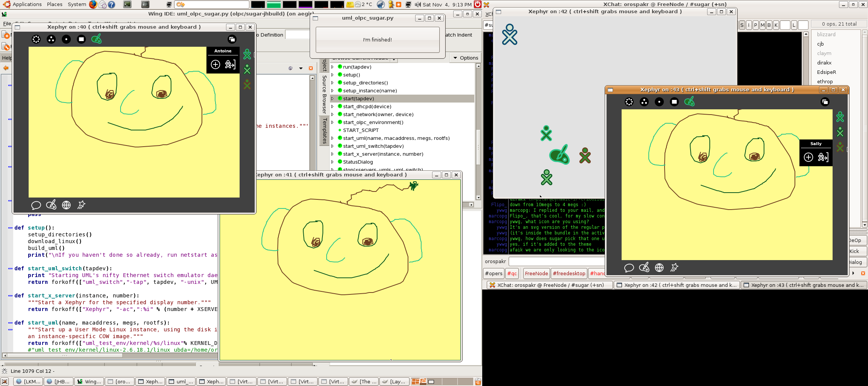Open the System menu
Viewport: 868px width, 386px height.
(77, 5)
